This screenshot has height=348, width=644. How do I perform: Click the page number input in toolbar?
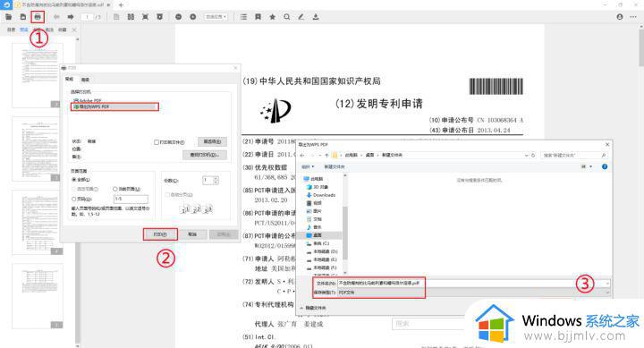(87, 17)
